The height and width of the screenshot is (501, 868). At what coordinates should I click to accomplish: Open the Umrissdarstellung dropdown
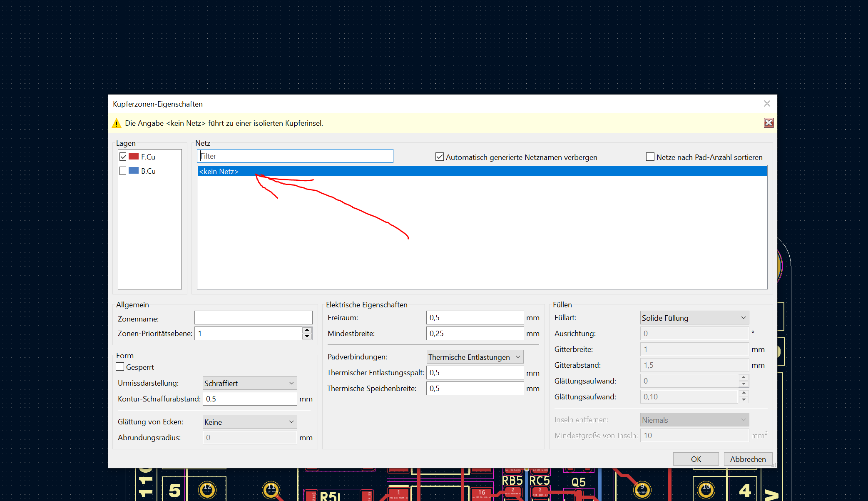tap(250, 383)
